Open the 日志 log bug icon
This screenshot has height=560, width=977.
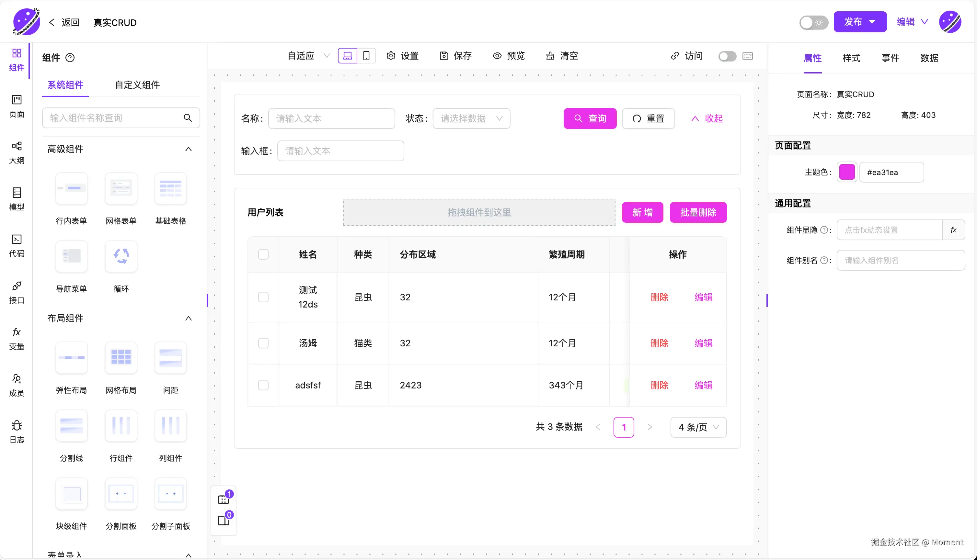17,426
